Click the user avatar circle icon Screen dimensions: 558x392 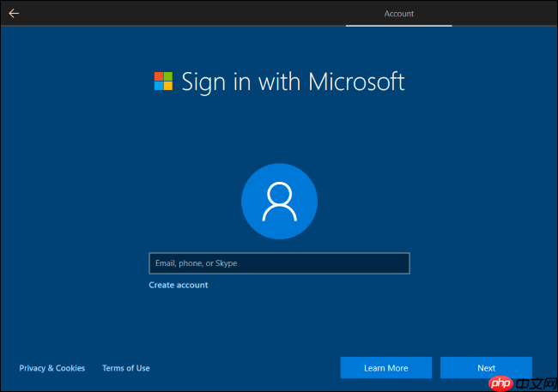(x=279, y=202)
